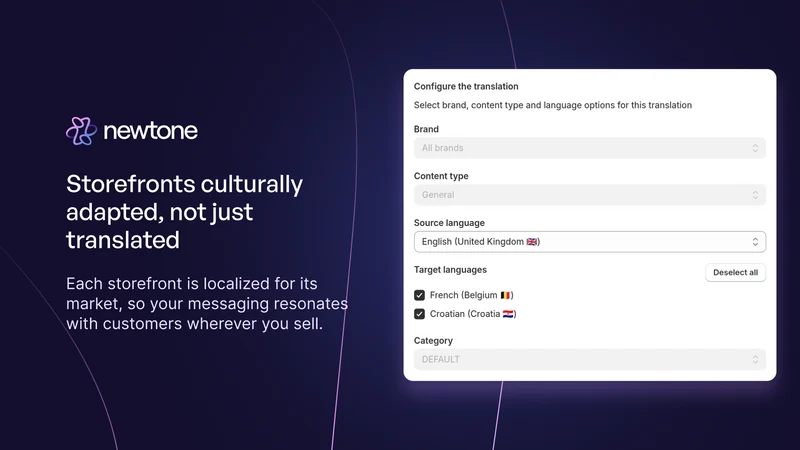Screen dimensions: 800x450
Task: Click the 'Storefronts culturally adapted' headline
Action: click(184, 212)
